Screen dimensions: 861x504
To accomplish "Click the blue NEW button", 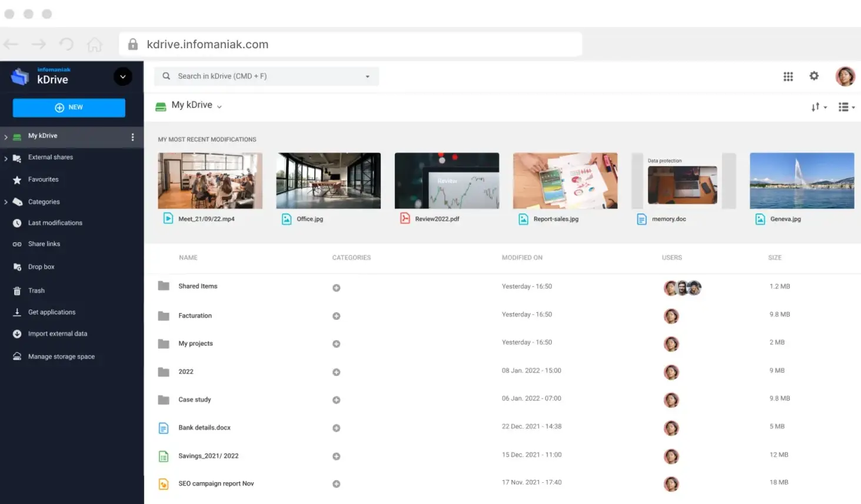I will (69, 108).
